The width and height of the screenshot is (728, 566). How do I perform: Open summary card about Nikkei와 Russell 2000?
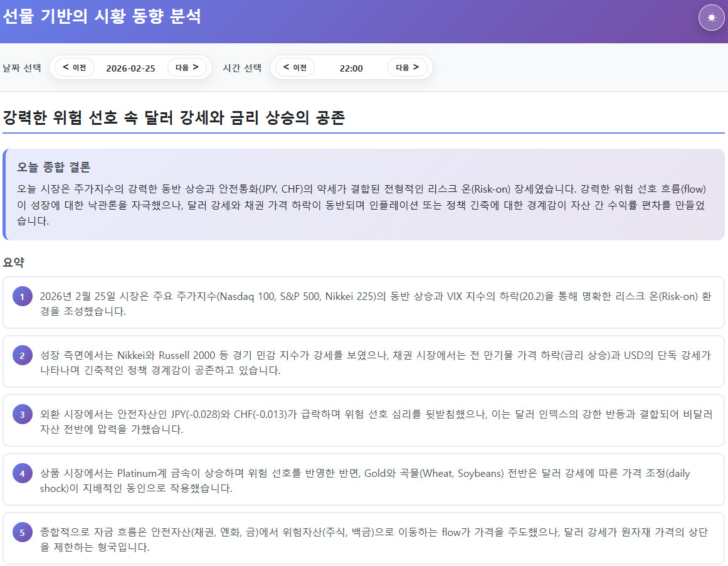(364, 361)
